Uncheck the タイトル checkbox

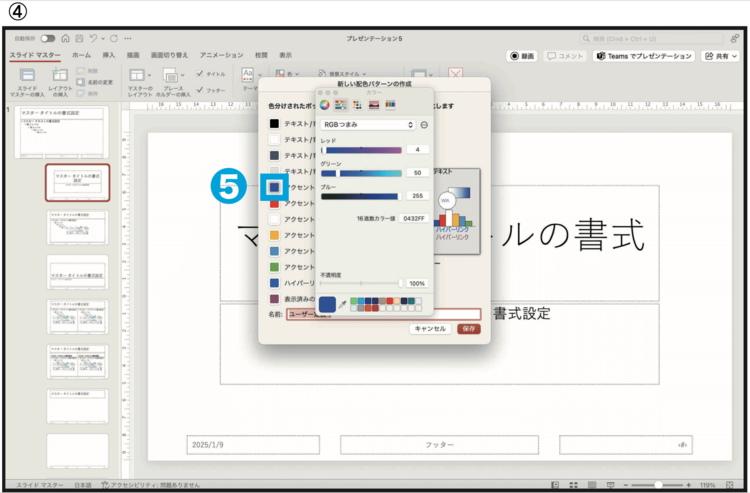(199, 74)
